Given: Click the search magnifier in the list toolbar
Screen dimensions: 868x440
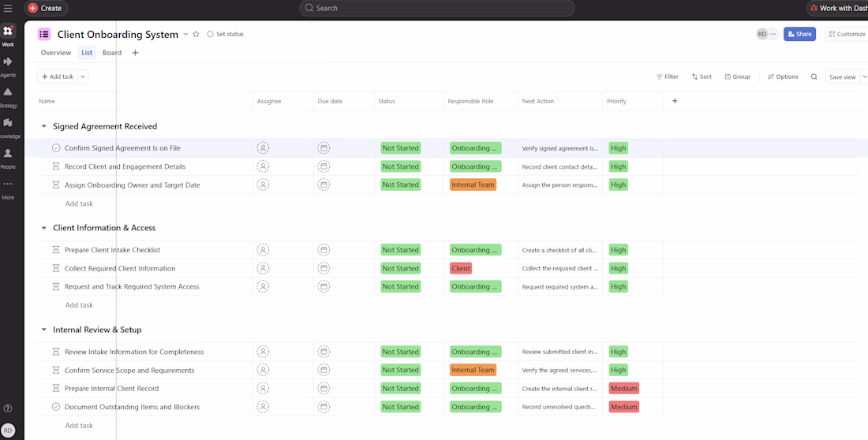Looking at the screenshot, I should point(814,77).
